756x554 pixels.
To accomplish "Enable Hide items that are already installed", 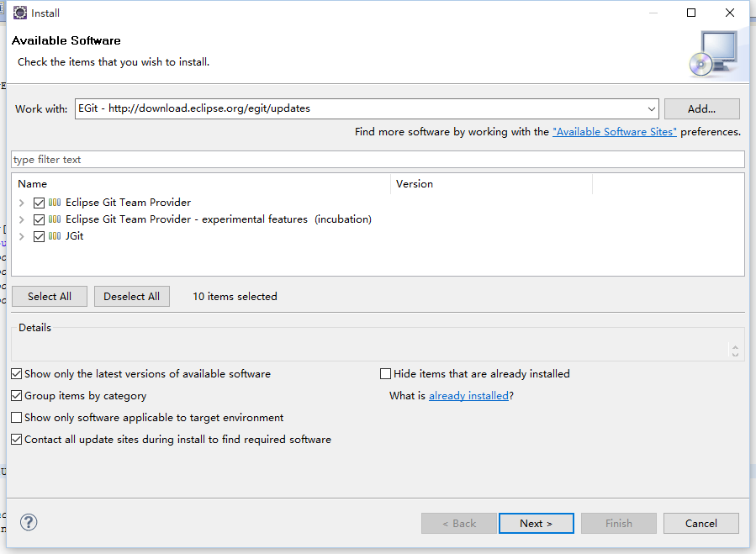I will [385, 373].
